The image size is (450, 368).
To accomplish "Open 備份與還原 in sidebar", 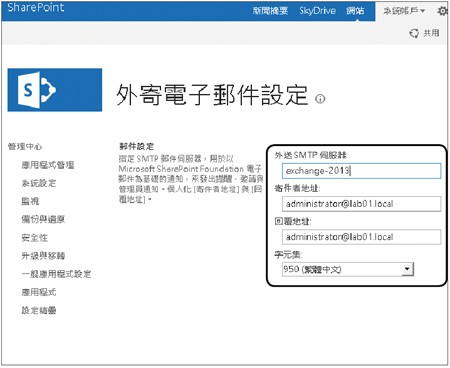I will tap(43, 219).
